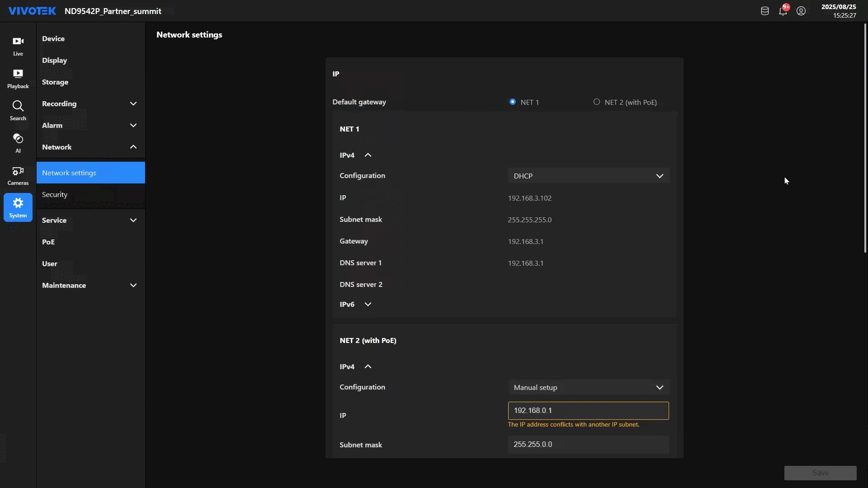Open the notifications bell icon
This screenshot has width=868, height=488.
tap(783, 11)
